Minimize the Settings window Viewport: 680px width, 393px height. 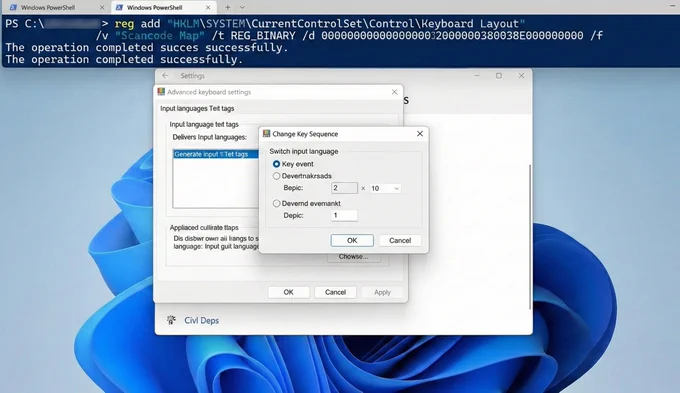click(x=477, y=75)
